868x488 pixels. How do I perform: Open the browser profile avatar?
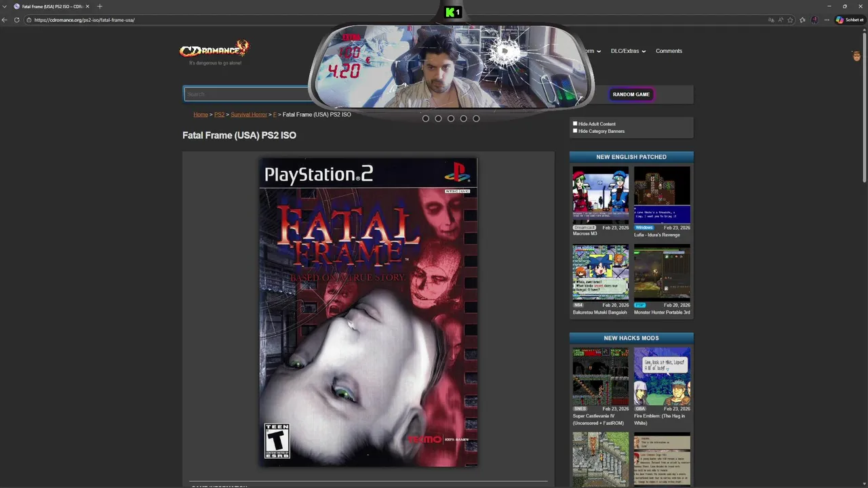[814, 20]
